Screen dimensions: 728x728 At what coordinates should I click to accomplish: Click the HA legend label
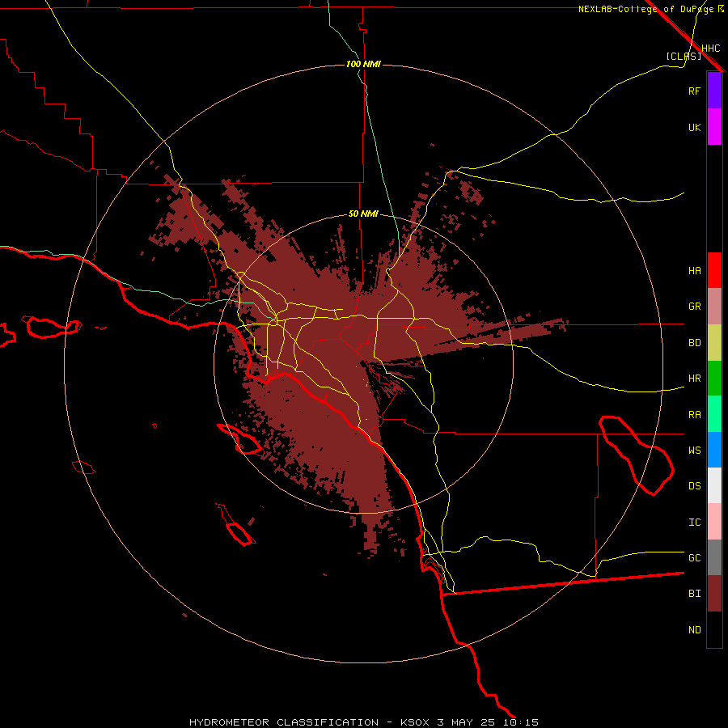click(x=694, y=270)
